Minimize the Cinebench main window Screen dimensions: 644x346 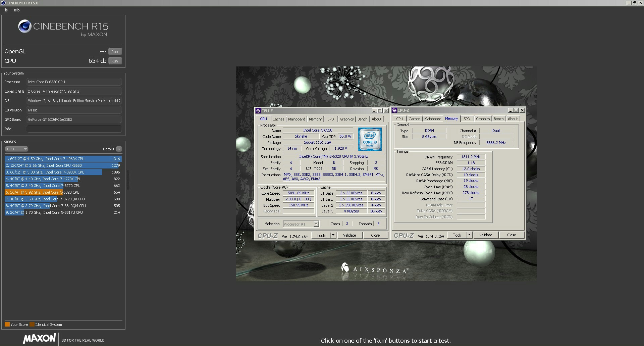click(x=629, y=3)
